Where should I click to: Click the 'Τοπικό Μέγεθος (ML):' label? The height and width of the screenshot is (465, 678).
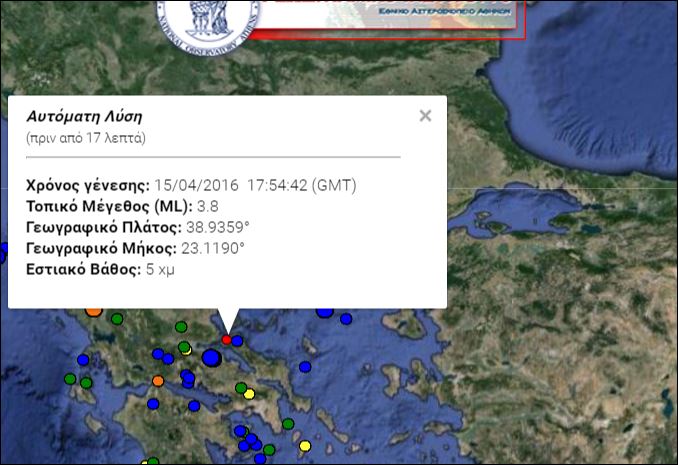(109, 206)
